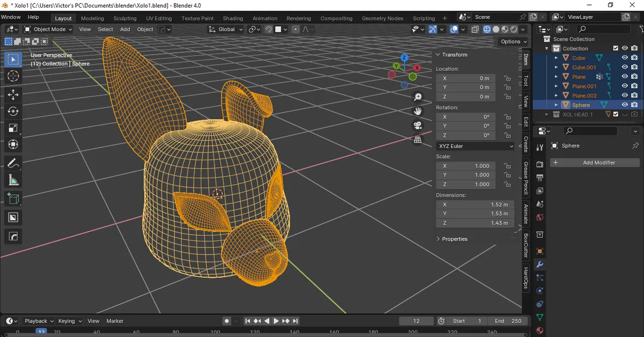Open the Particles properties tab
Screen dimensions: 644x337
(540, 278)
